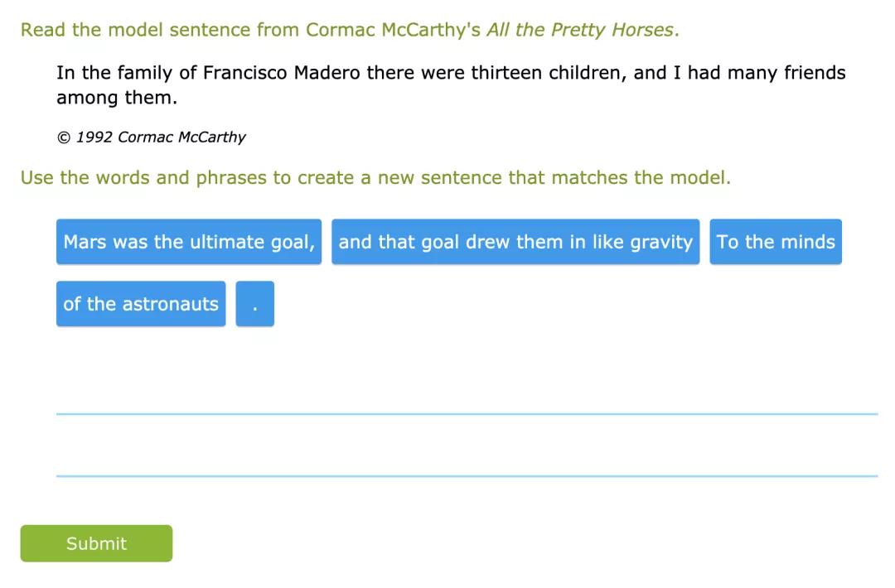895x588 pixels.
Task: Click "Cormac McCarthy's" in the top heading
Action: [393, 30]
